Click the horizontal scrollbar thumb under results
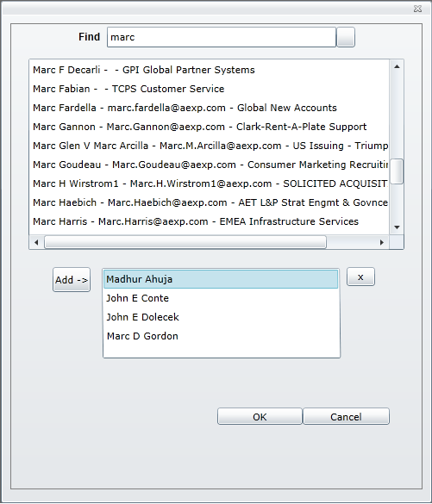This screenshot has height=504, width=432. pos(185,242)
